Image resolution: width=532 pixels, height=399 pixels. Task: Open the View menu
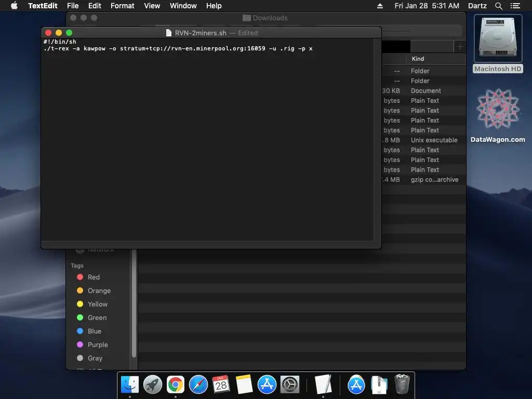coord(152,6)
